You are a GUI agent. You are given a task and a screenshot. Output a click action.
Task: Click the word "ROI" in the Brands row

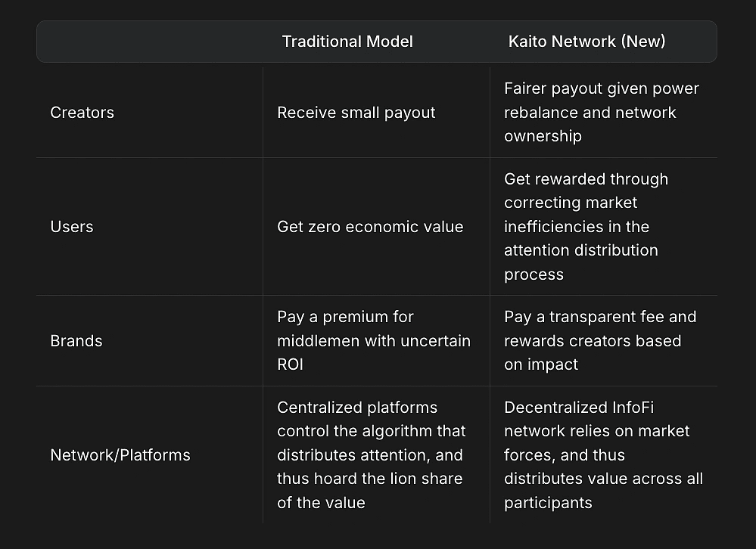290,364
